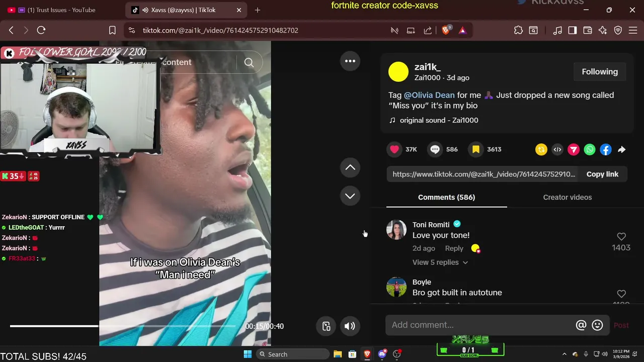This screenshot has height=362, width=644.
Task: Click the taskbar Search box
Action: [293, 354]
